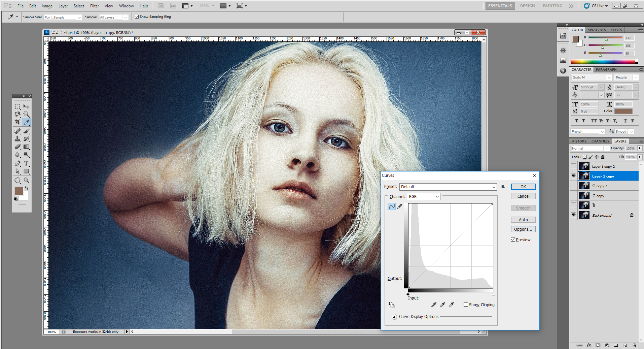Activate the on-image adjustment hand tool in Curves
The width and height of the screenshot is (644, 349).
[x=391, y=305]
